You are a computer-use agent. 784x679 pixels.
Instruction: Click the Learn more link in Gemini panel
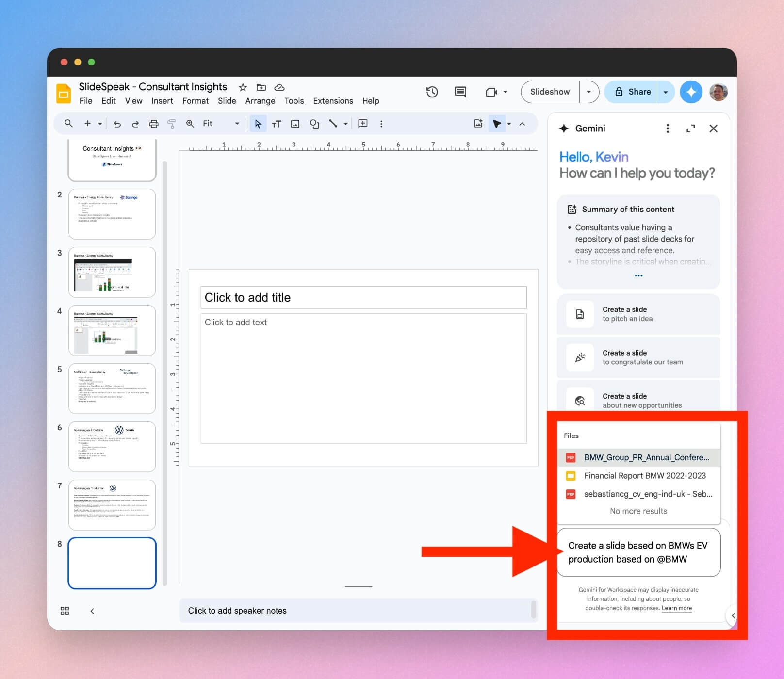coord(676,608)
